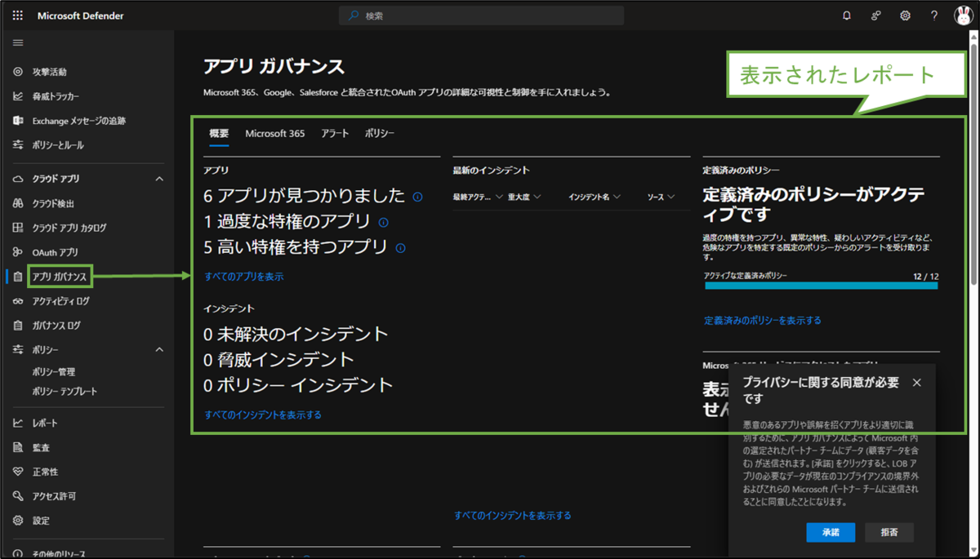This screenshot has height=559, width=980.
Task: Click すべてのインシデントを表示する under 最新のインシデント
Action: pos(513,516)
